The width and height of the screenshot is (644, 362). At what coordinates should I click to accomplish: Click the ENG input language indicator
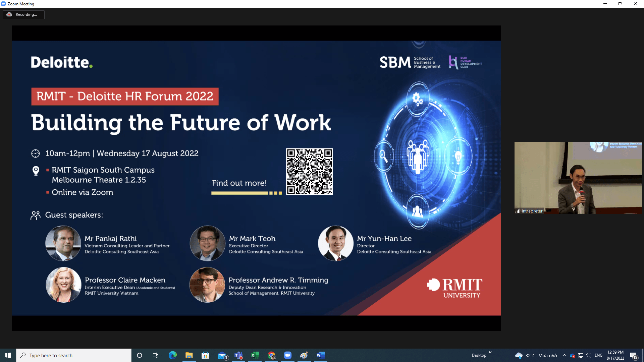(598, 355)
